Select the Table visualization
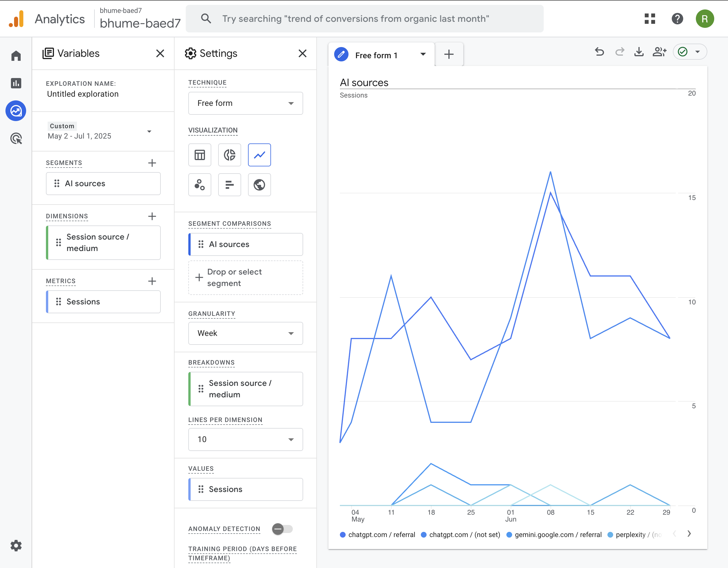Image resolution: width=728 pixels, height=568 pixels. (x=200, y=155)
